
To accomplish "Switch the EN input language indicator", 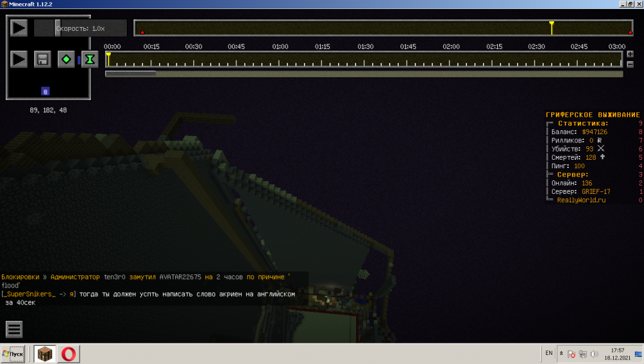I will pos(549,353).
